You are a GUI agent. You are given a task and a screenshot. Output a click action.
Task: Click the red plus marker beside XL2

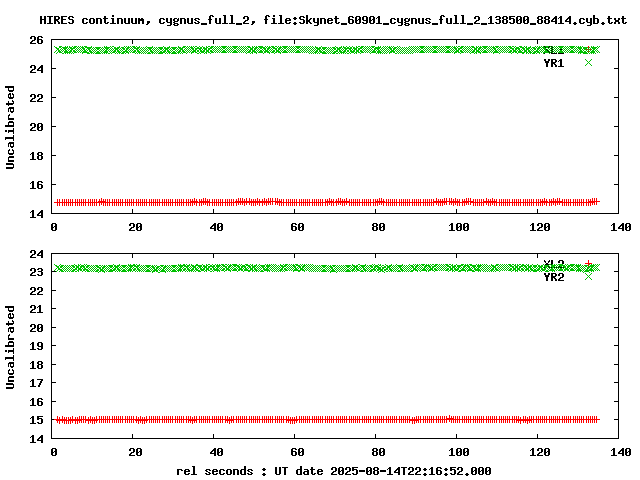coord(588,263)
